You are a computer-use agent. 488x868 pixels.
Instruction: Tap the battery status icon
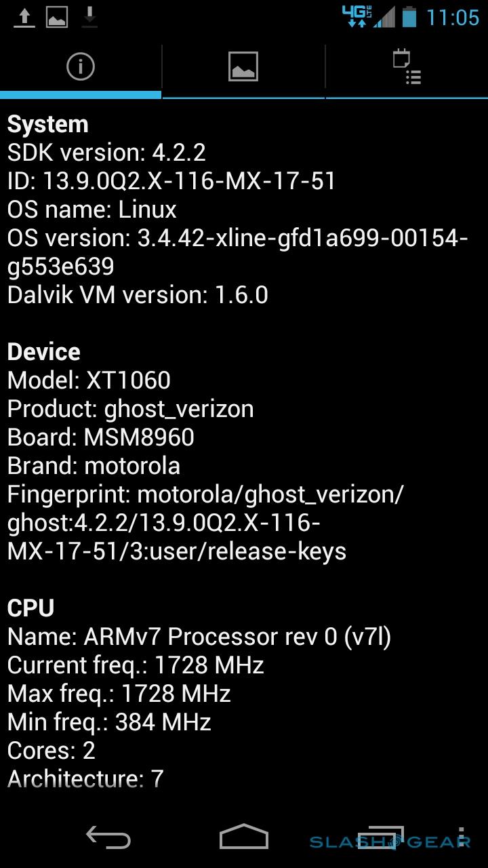409,17
